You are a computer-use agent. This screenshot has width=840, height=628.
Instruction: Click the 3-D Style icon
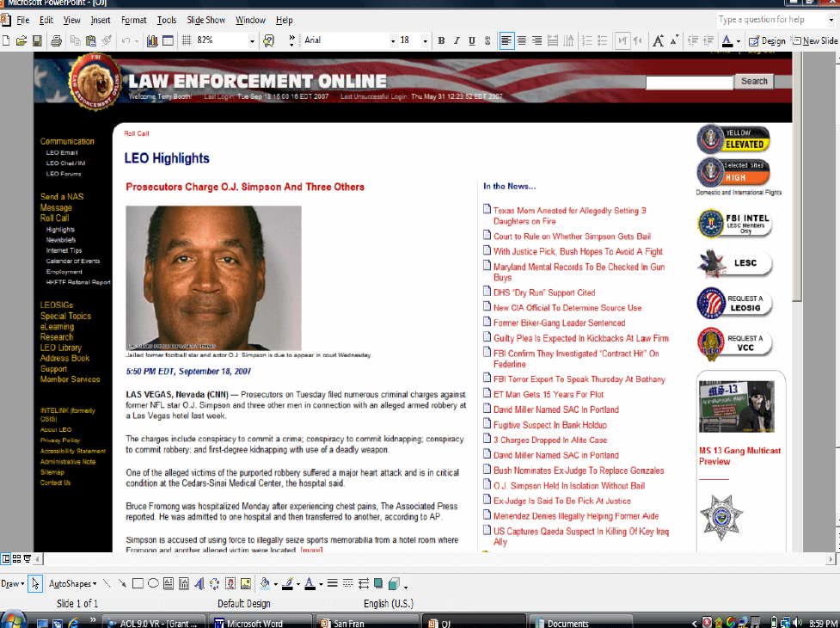(394, 583)
